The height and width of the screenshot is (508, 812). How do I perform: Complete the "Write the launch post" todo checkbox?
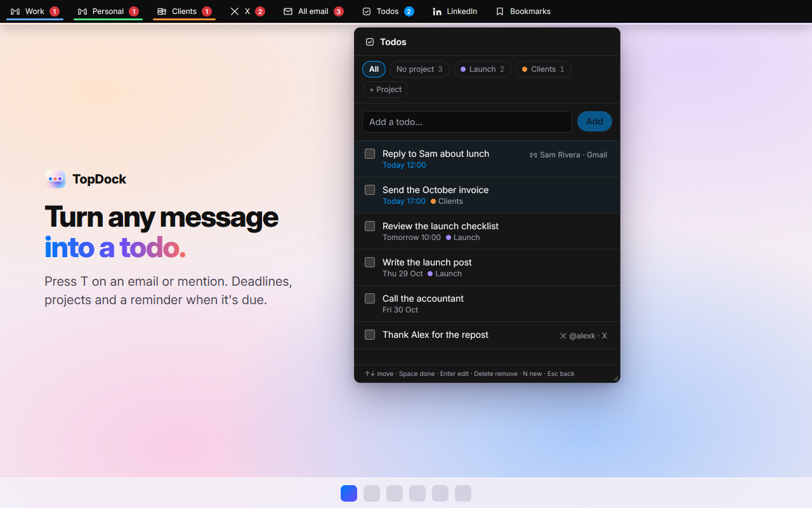[x=370, y=262]
